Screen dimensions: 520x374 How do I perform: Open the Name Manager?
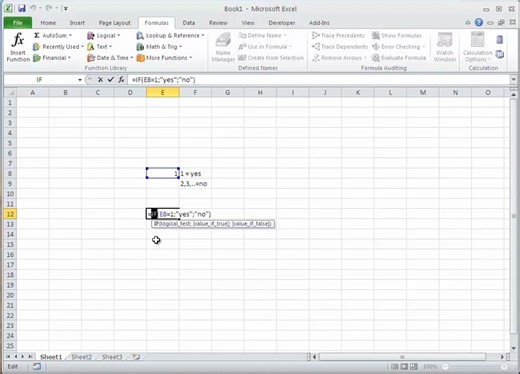point(223,47)
